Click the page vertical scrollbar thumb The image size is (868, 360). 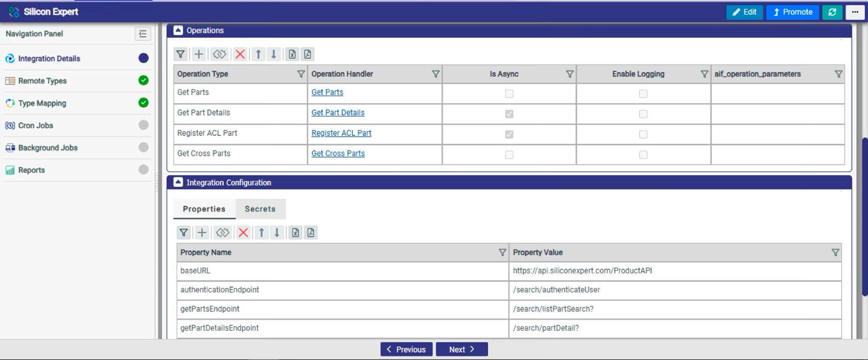pyautogui.click(x=864, y=217)
